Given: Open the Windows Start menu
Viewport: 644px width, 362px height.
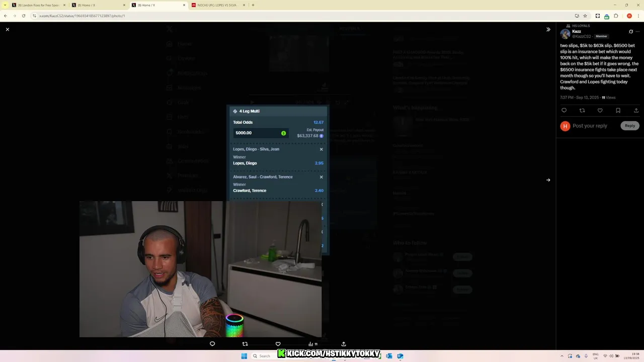Looking at the screenshot, I should pyautogui.click(x=244, y=356).
